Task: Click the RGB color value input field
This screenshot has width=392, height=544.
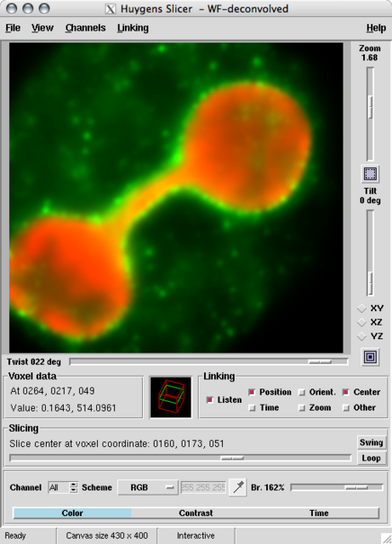Action: tap(203, 487)
